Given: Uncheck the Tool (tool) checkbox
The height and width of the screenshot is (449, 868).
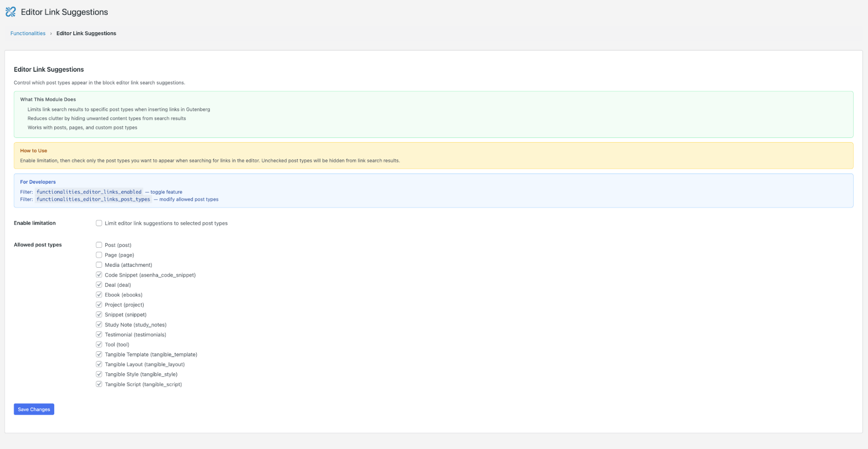Looking at the screenshot, I should [x=99, y=344].
